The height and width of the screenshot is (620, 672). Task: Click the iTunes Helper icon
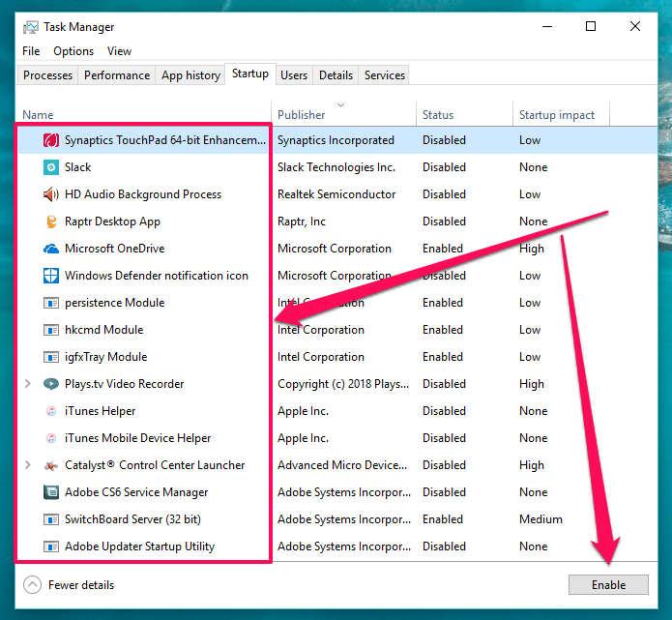point(51,411)
